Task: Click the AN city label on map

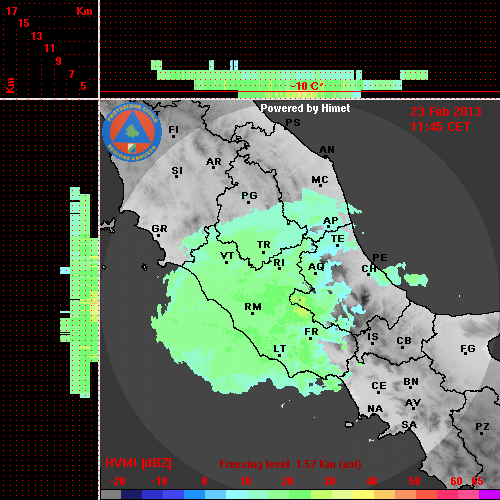Action: pyautogui.click(x=327, y=150)
